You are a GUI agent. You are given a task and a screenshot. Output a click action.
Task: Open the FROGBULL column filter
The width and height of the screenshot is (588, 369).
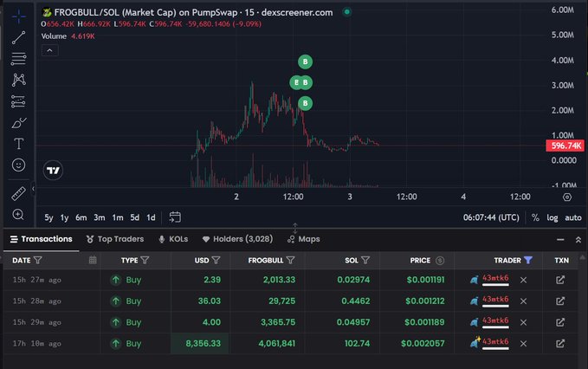[290, 260]
